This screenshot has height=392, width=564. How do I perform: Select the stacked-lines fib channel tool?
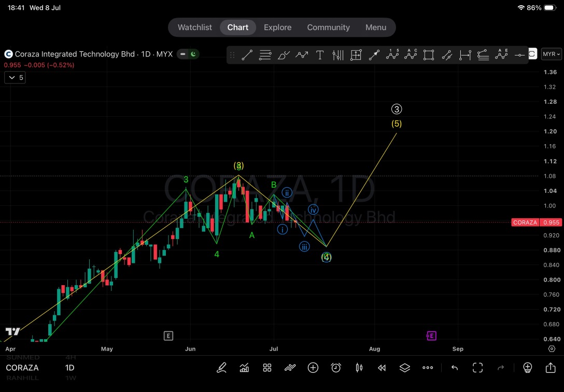click(483, 55)
